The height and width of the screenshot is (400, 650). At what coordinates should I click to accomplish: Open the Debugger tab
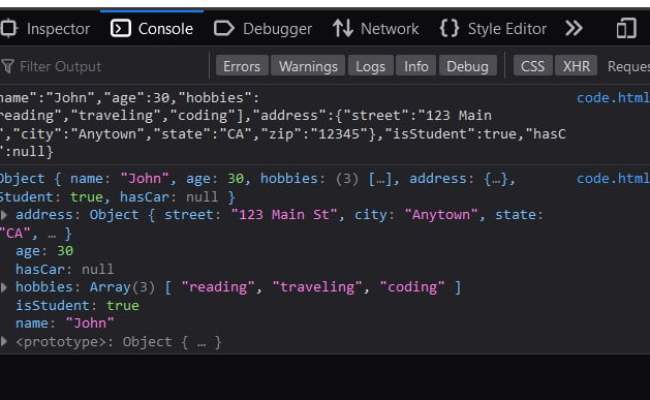[263, 29]
